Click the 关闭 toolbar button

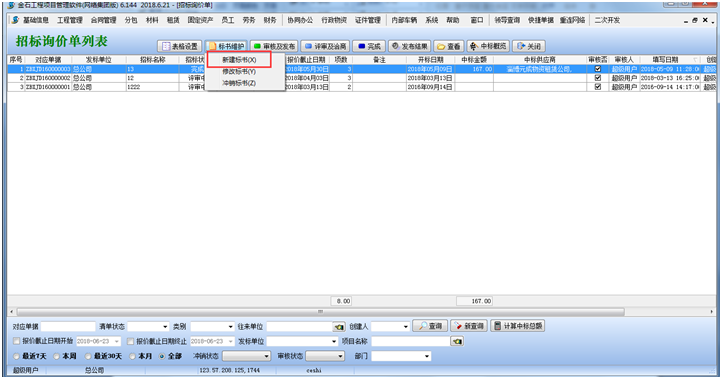[529, 47]
